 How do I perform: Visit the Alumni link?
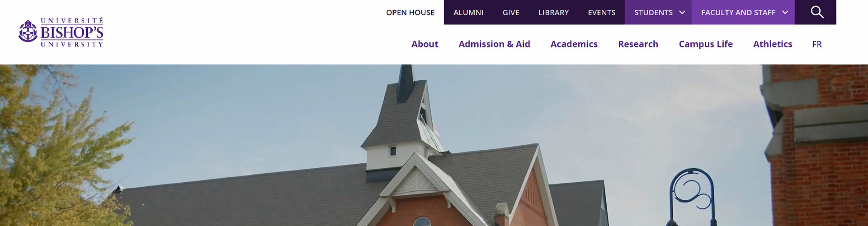click(x=468, y=13)
